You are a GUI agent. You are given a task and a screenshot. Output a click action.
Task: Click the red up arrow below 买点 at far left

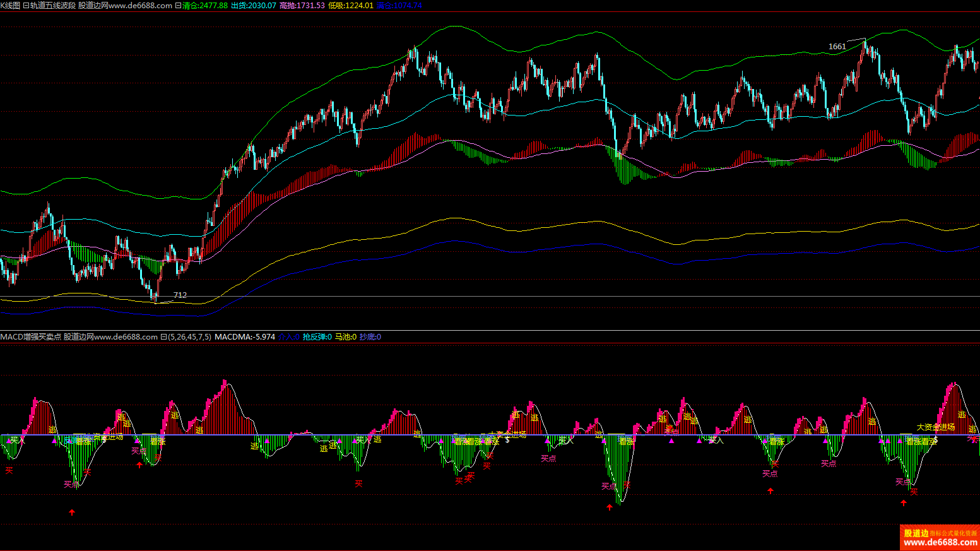(72, 512)
